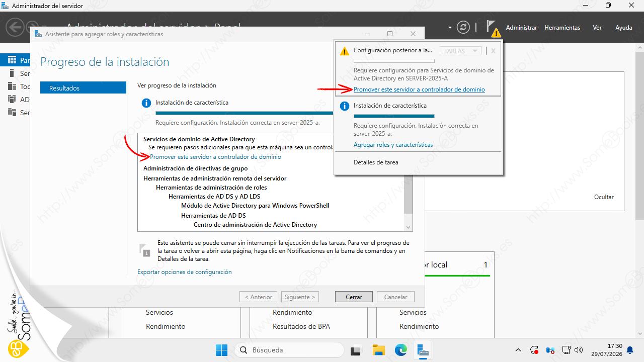Click the wizard icon in the Asistente title bar
The image size is (644, 362).
point(38,34)
